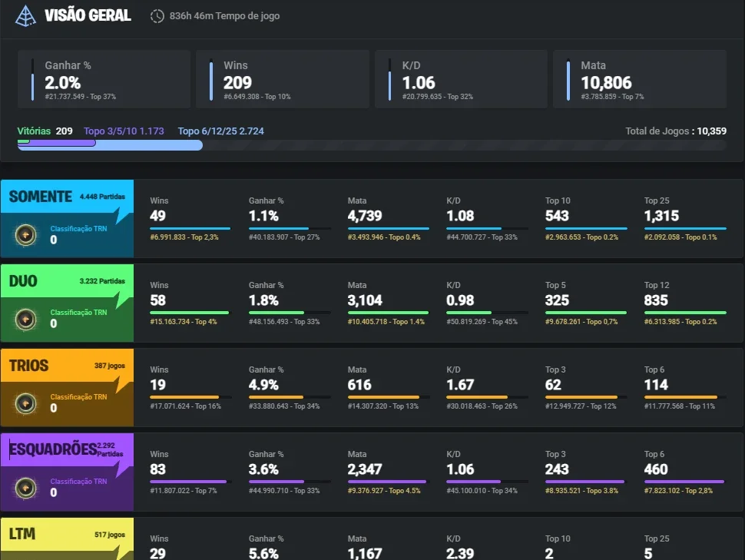
Task: Click SOMENTE K/D value 1.08
Action: click(460, 216)
